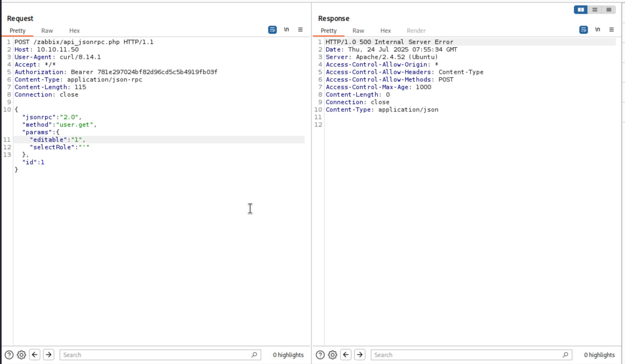
Task: Open the Response Render tab
Action: pyautogui.click(x=416, y=31)
